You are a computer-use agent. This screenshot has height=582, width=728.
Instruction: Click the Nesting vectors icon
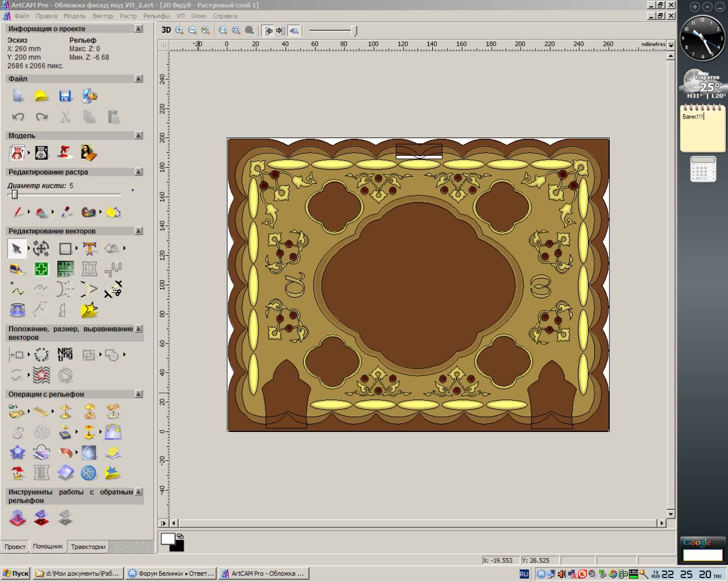pos(65,354)
